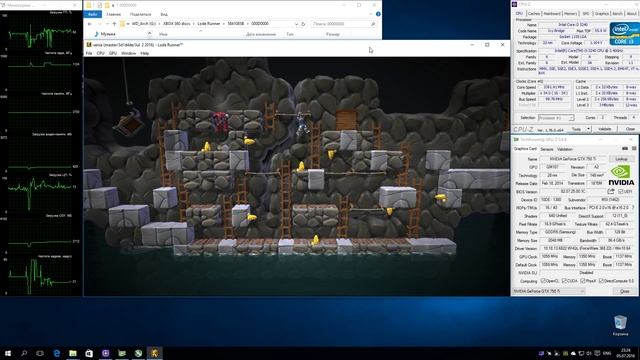Click the GPU-Z screenshot camera icon
Screen dimensions: 640x360
coord(624,149)
